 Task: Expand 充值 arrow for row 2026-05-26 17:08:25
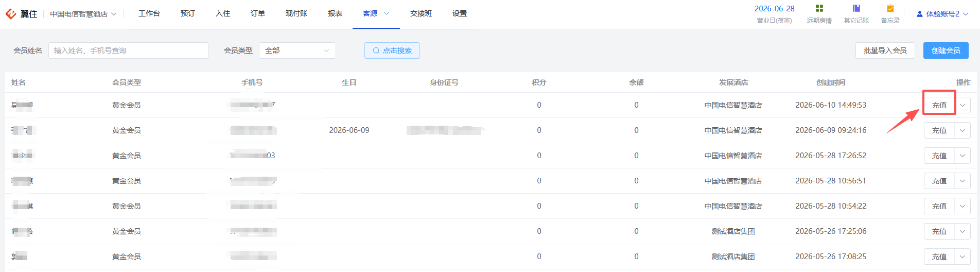pyautogui.click(x=962, y=257)
